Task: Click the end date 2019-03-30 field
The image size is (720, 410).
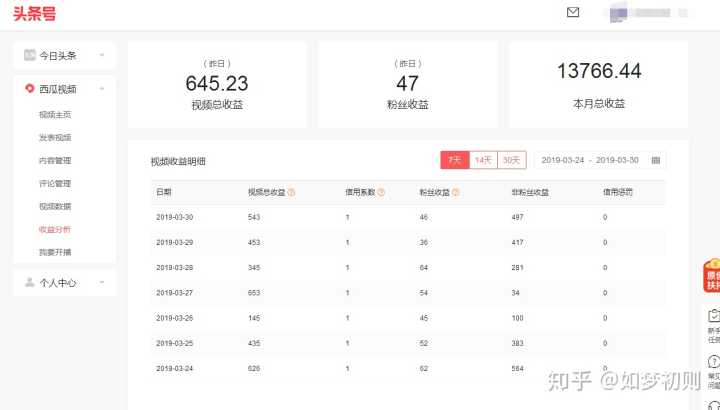Action: 617,160
